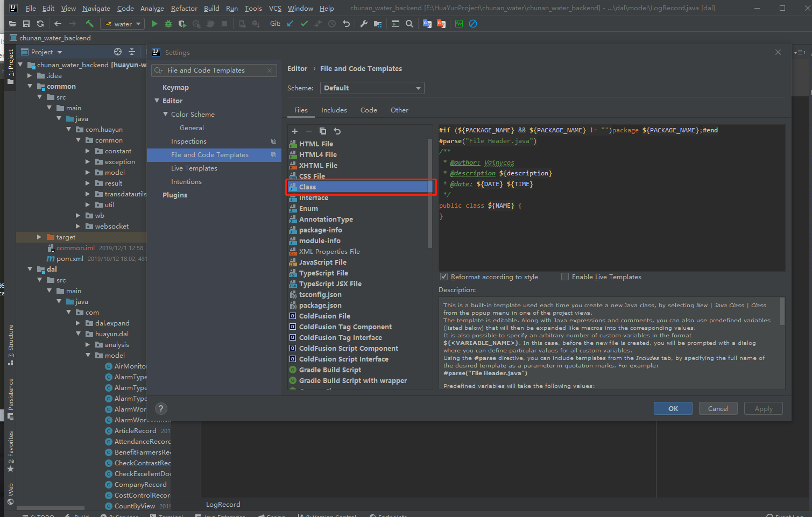This screenshot has width=812, height=517.
Task: Run with coverage shield icon
Action: (182, 24)
